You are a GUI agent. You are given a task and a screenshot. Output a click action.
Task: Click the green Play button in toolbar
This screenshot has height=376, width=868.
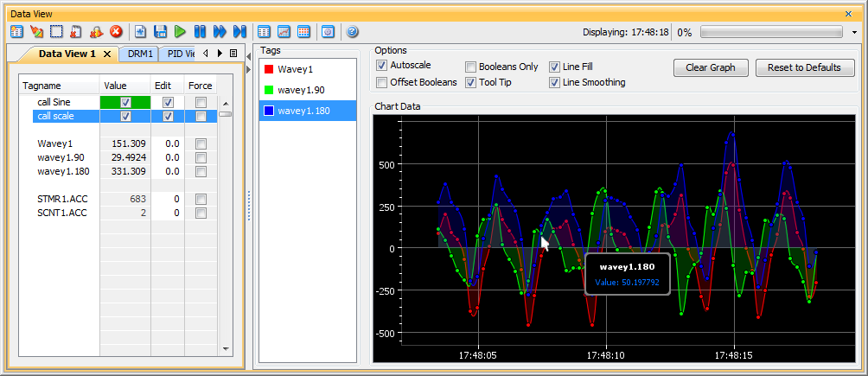click(x=180, y=32)
